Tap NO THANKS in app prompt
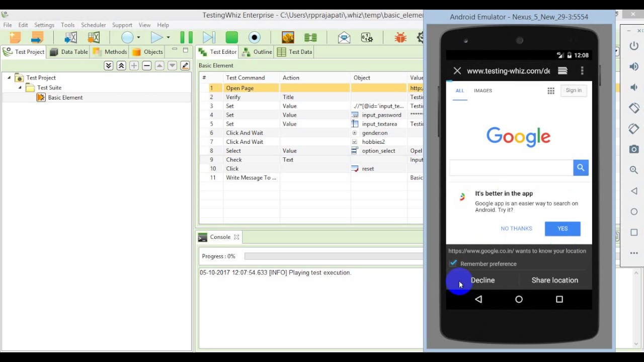The image size is (644, 362). click(x=516, y=229)
